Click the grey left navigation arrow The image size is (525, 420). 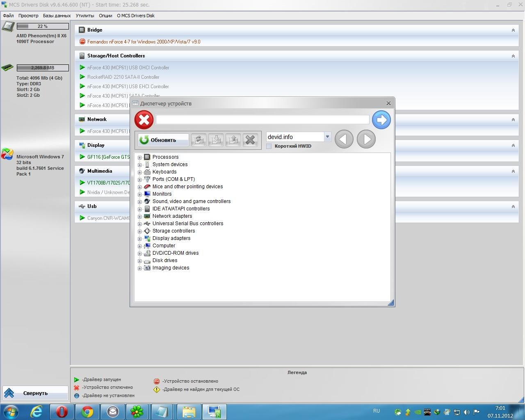tap(344, 139)
